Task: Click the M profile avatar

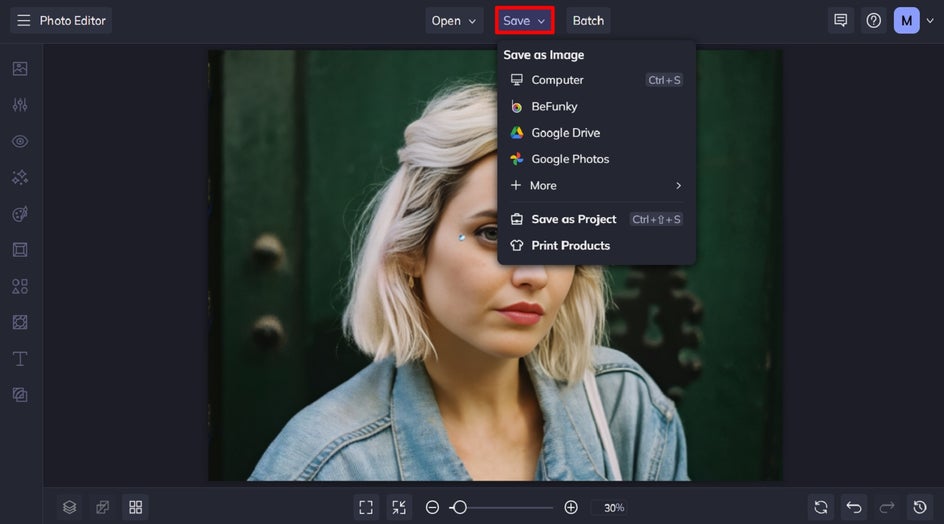Action: click(907, 20)
